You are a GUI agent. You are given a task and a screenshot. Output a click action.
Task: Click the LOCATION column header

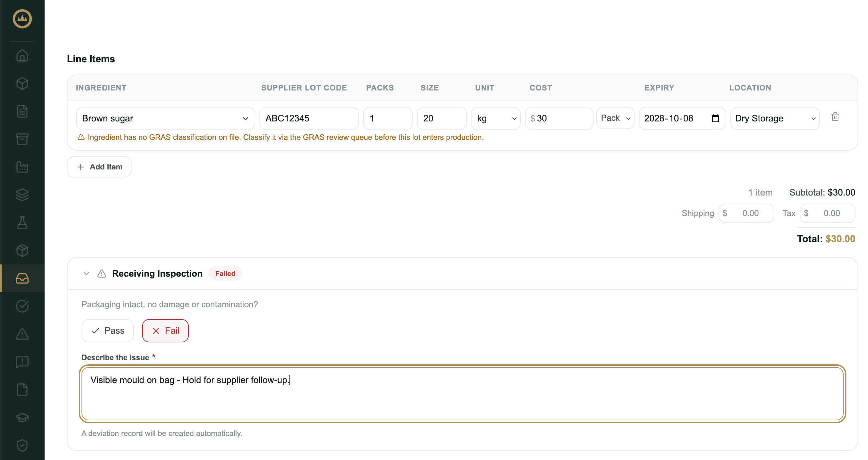[750, 88]
